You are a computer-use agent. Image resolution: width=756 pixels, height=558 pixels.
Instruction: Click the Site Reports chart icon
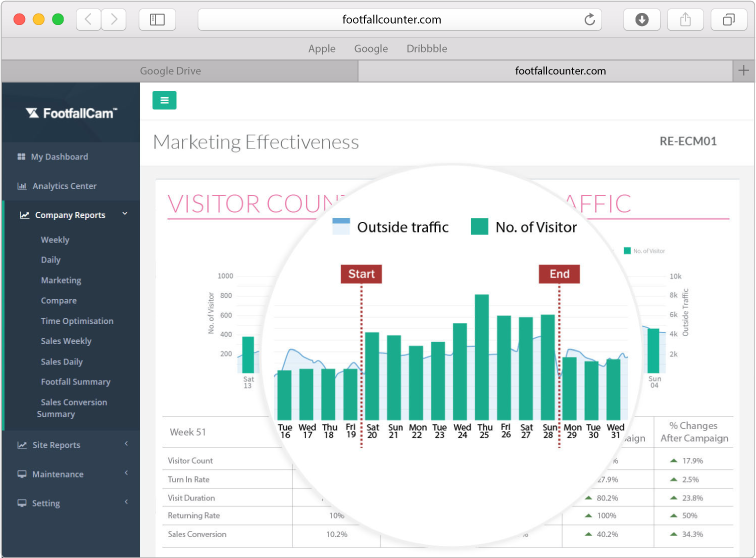tap(22, 445)
